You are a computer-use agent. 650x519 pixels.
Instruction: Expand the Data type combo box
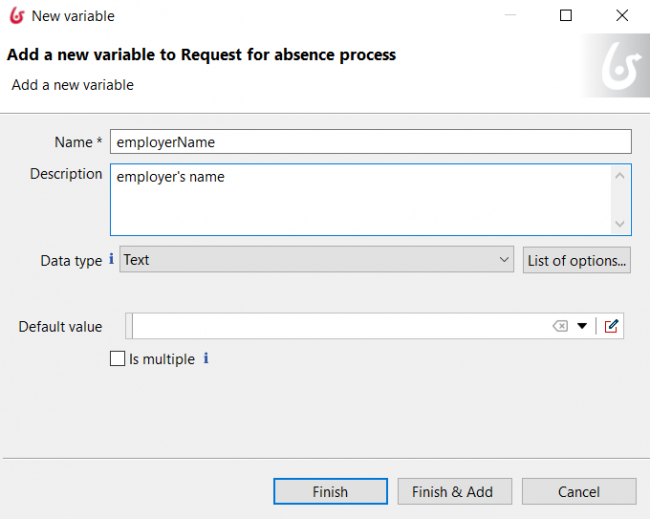coord(317,260)
